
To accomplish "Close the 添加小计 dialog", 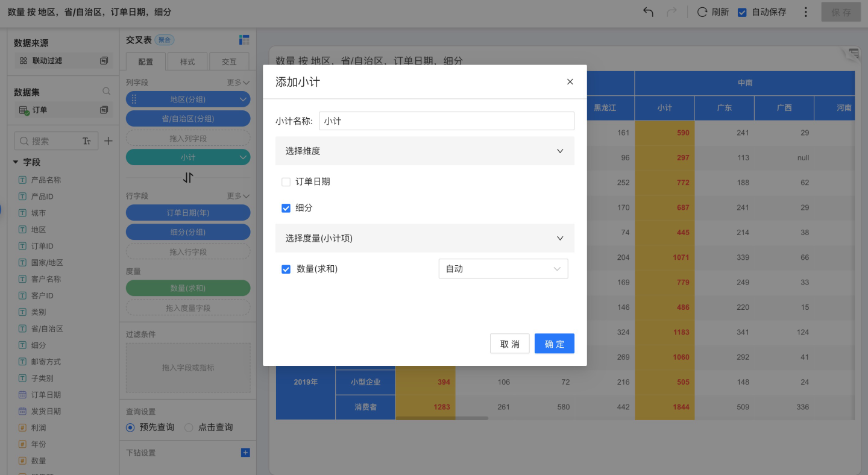I will (570, 82).
